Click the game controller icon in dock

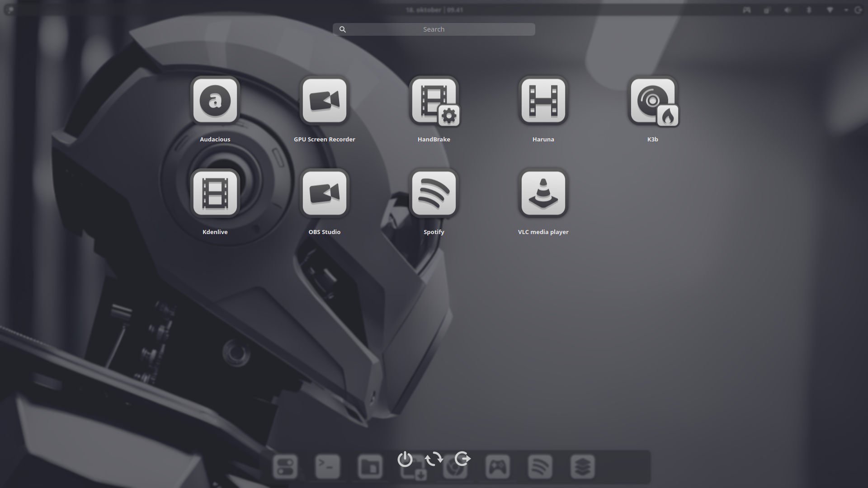click(x=498, y=466)
